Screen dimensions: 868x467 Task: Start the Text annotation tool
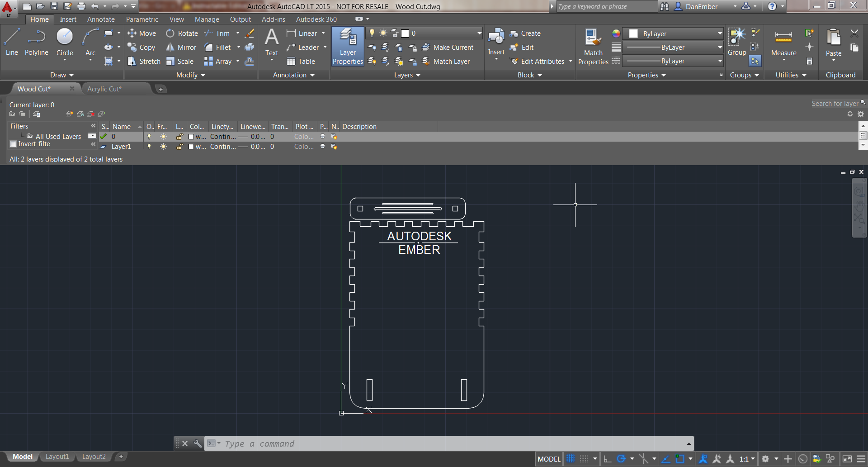(272, 42)
